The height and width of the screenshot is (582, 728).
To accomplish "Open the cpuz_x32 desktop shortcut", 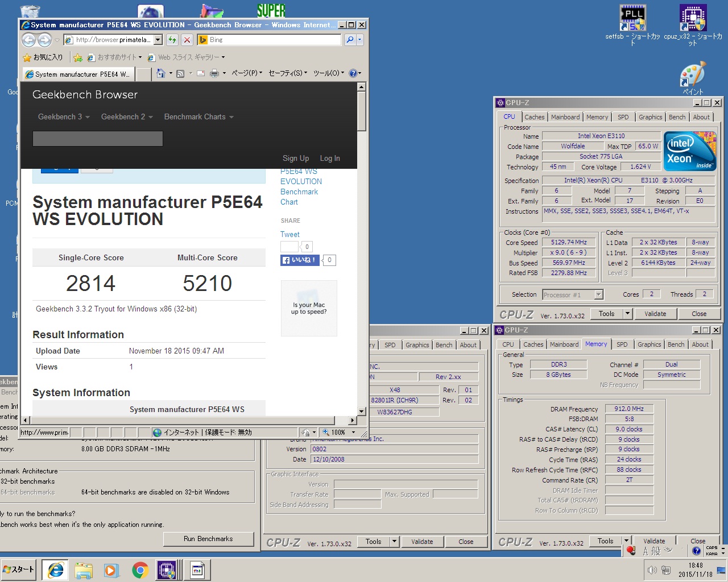I will click(693, 25).
